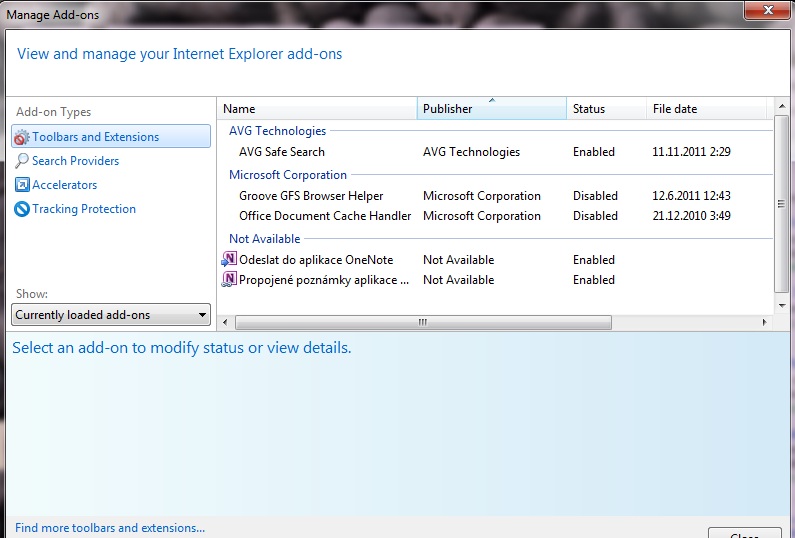
Task: Select Toolbars and Extensions add-on type
Action: [x=111, y=136]
